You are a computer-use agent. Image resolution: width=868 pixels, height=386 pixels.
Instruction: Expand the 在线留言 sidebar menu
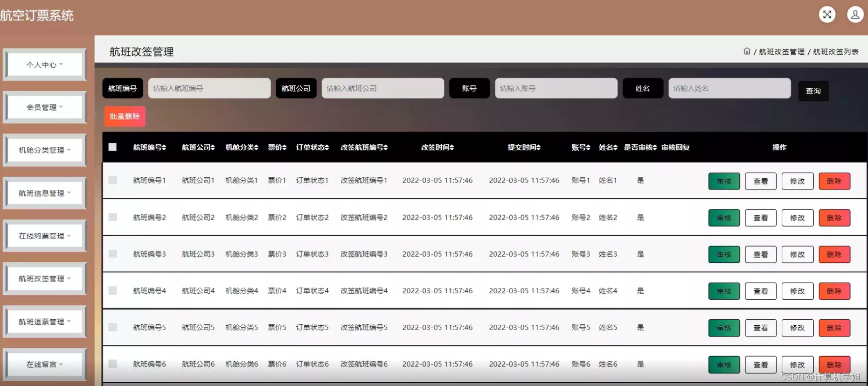coord(45,364)
